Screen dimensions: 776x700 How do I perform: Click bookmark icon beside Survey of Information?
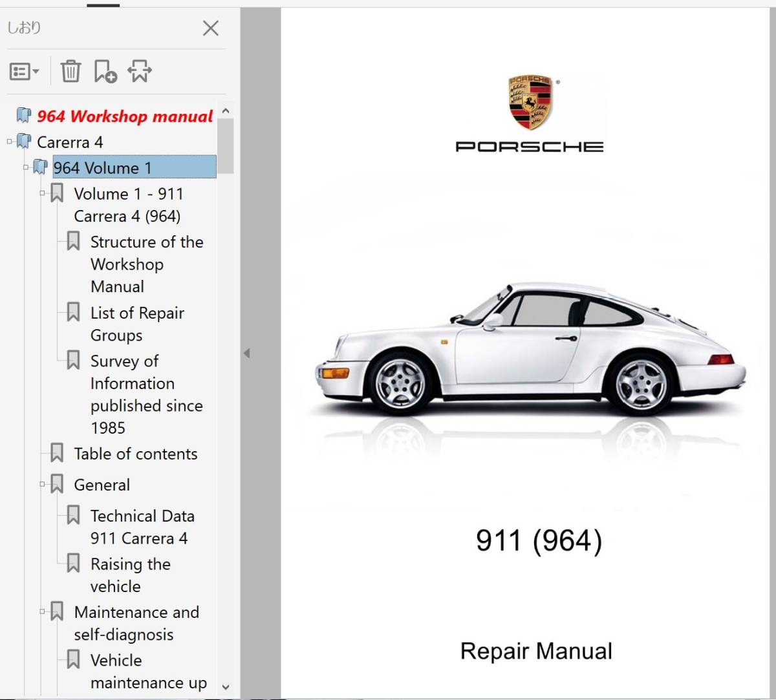click(x=73, y=360)
